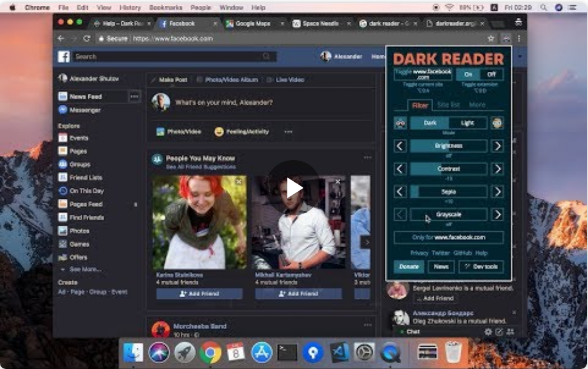Open Messenger from the Facebook sidebar
588x369 pixels.
click(x=85, y=109)
